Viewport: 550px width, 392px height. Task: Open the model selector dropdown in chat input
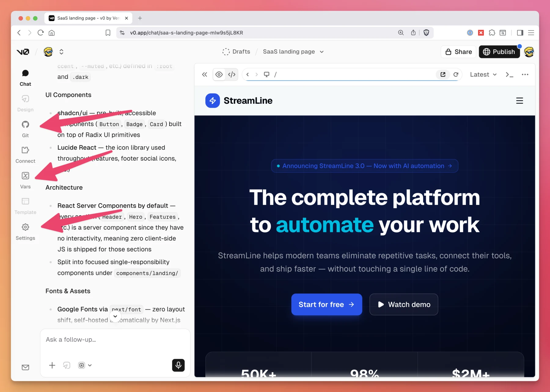pos(85,365)
